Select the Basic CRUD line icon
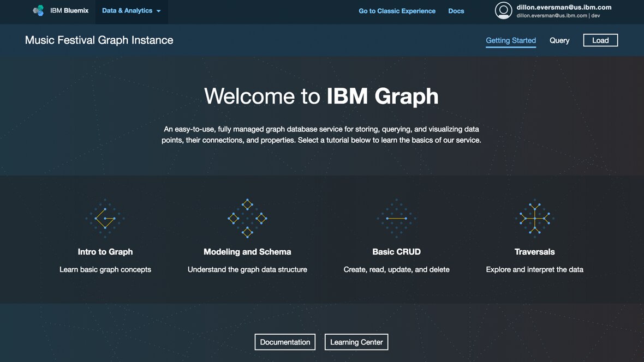644x362 pixels. (396, 219)
